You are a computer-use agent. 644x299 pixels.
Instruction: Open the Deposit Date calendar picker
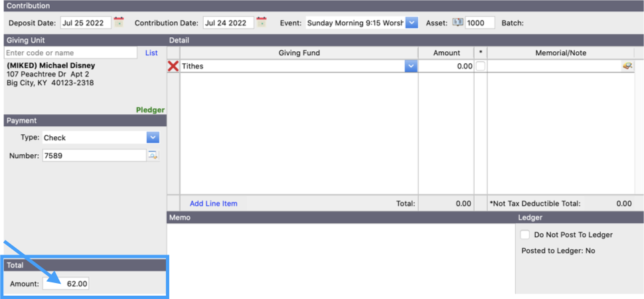click(119, 23)
